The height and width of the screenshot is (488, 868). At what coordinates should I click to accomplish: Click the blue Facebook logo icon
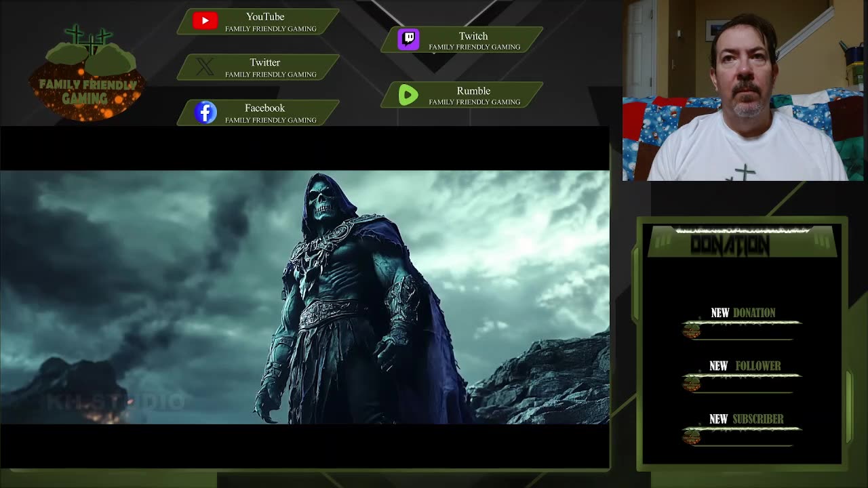(x=205, y=113)
